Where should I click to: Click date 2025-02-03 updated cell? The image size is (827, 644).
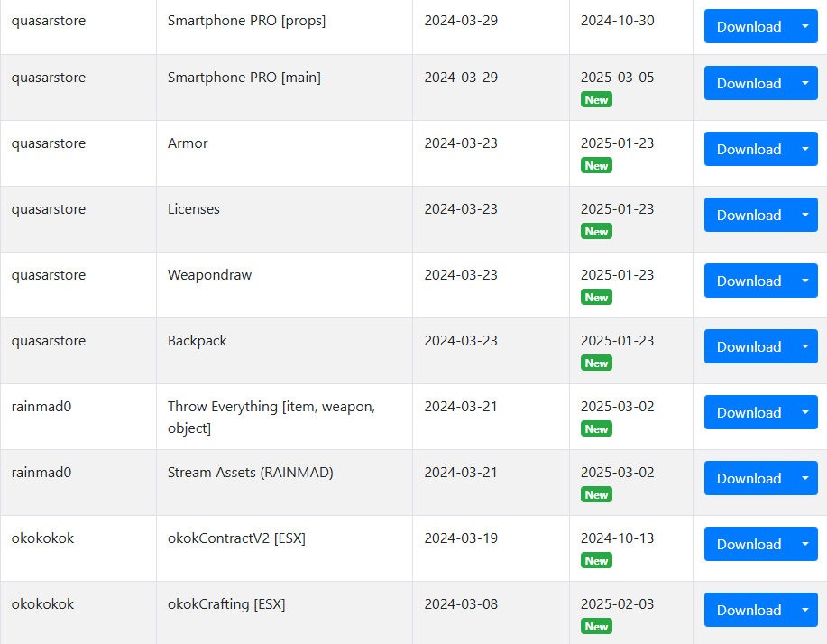618,604
